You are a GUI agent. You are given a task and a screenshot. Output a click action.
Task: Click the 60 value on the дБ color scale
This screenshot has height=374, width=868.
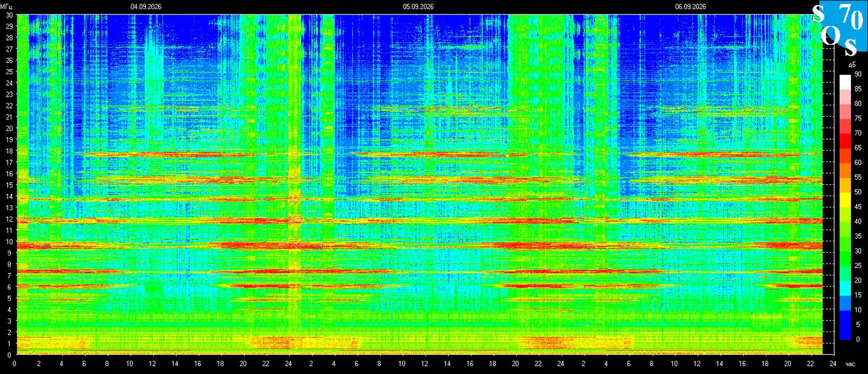(x=858, y=163)
